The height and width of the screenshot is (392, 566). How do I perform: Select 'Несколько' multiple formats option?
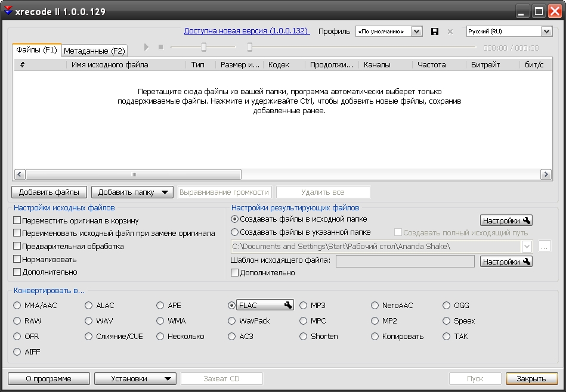point(160,336)
